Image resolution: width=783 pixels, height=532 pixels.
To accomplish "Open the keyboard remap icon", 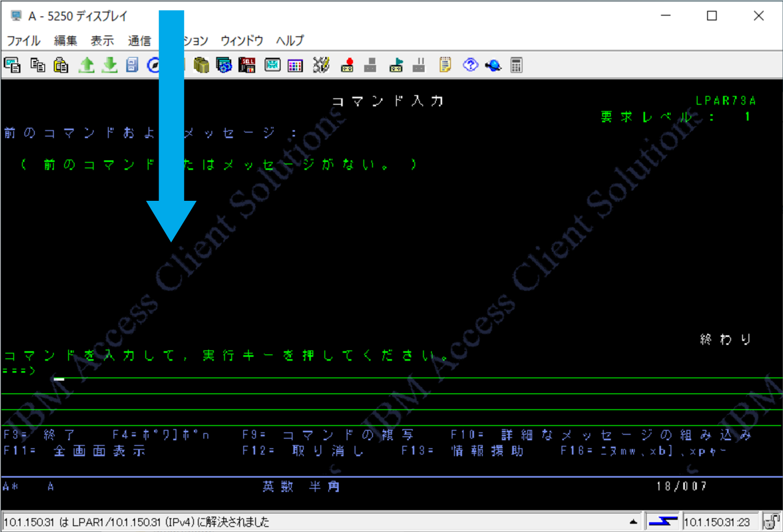I will pyautogui.click(x=272, y=65).
